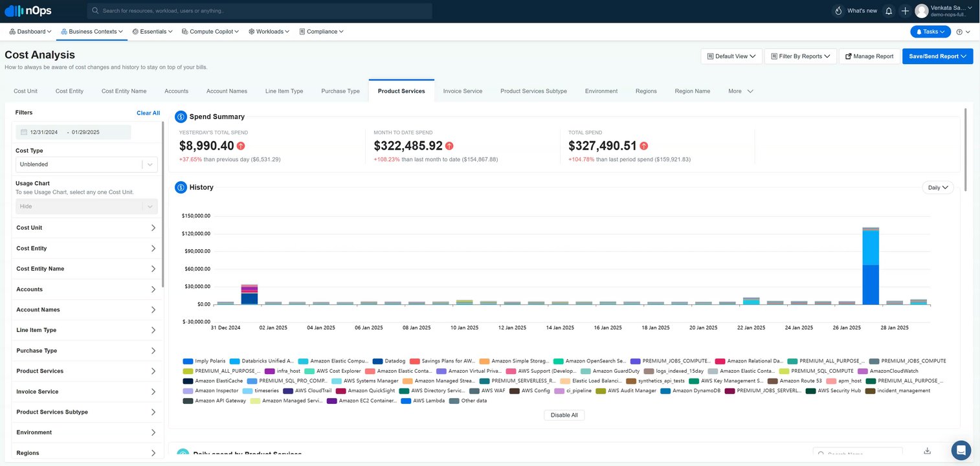Click the AWS Security Hub color swatch
Screen dimensions: 980x466
click(x=810, y=391)
